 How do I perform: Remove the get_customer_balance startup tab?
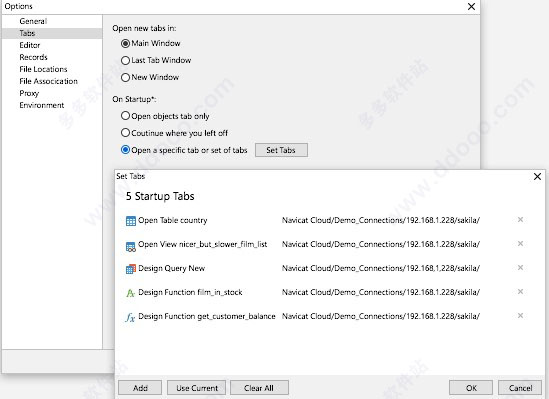[520, 315]
